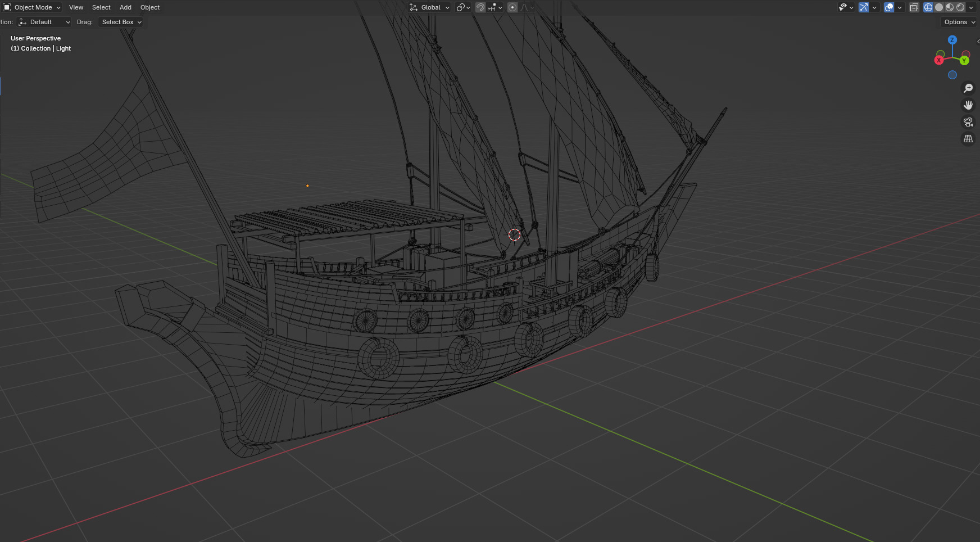Open the Add menu
980x542 pixels.
coord(125,7)
